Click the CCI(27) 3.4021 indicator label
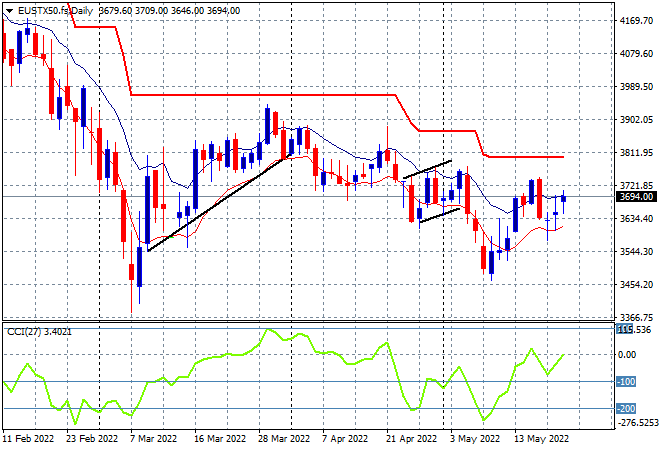The height and width of the screenshot is (450, 660). pyautogui.click(x=40, y=332)
